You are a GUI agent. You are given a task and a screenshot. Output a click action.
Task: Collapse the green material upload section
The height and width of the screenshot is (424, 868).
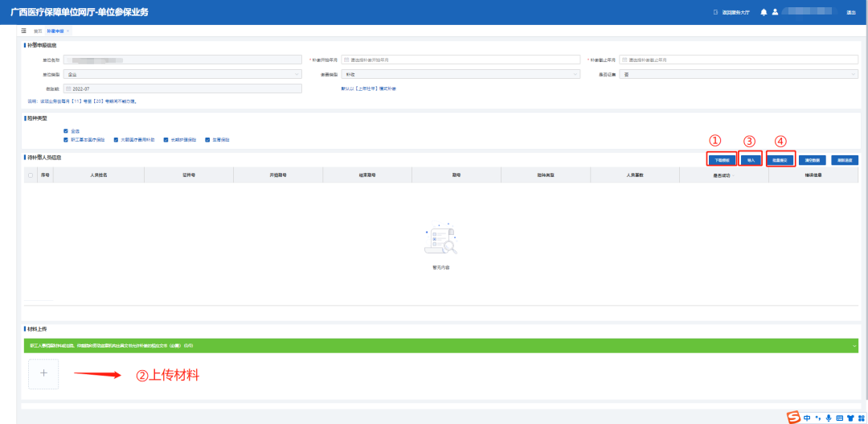pyautogui.click(x=853, y=345)
